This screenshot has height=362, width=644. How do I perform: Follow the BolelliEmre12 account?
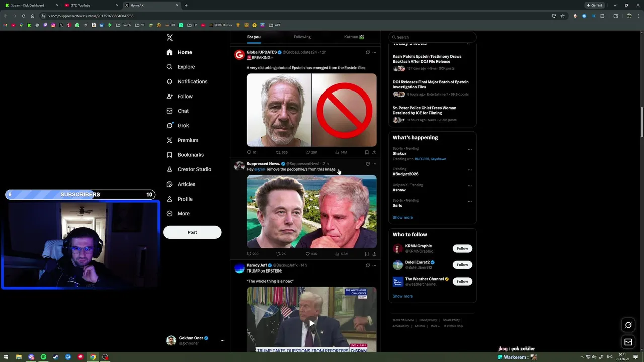pyautogui.click(x=462, y=265)
